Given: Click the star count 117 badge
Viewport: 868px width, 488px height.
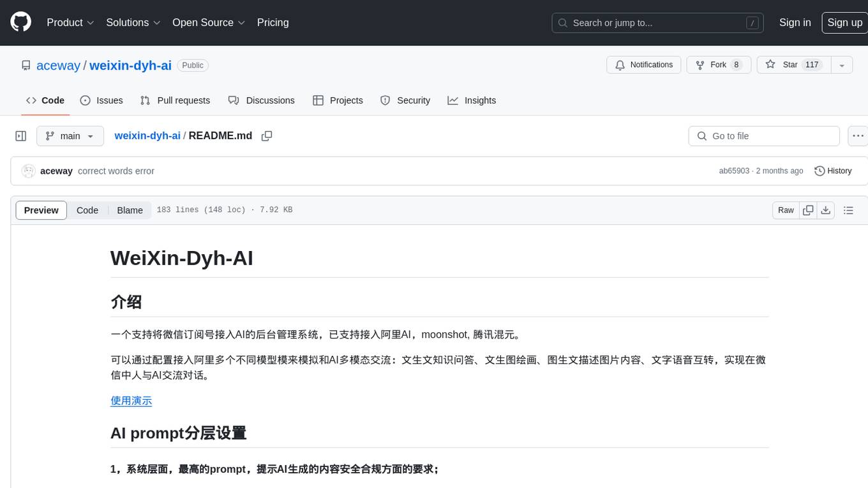Looking at the screenshot, I should tap(812, 65).
